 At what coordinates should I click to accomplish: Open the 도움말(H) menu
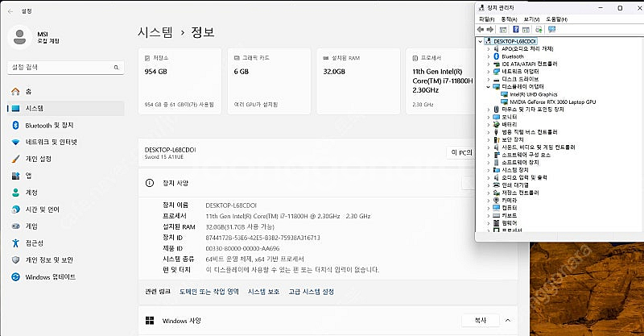556,19
